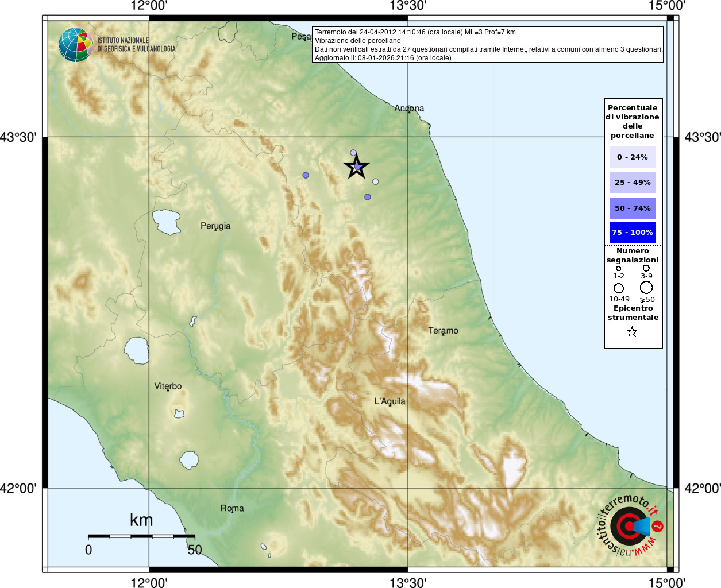This screenshot has height=588, width=721.
Task: Click the legend epicenter star symbol
Action: click(632, 332)
